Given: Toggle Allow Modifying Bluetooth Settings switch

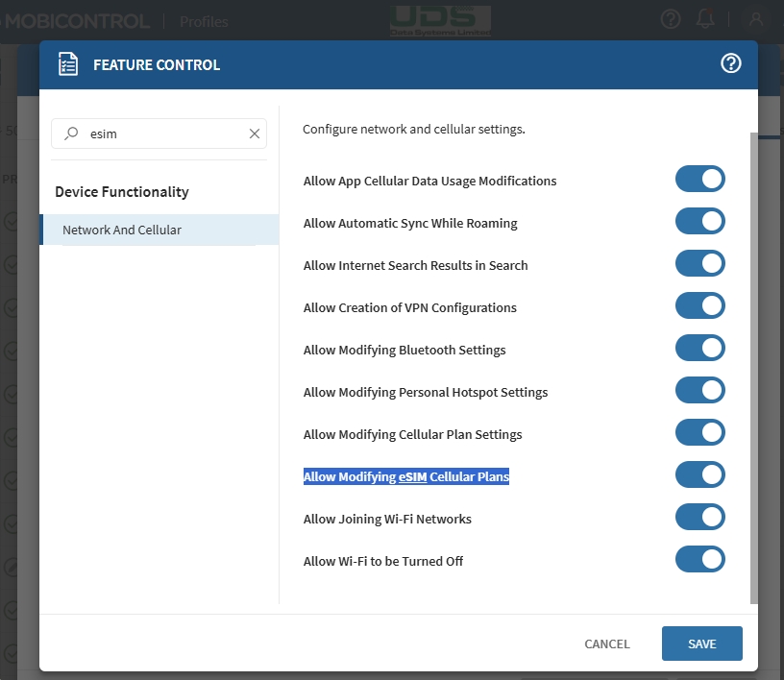Looking at the screenshot, I should (699, 349).
